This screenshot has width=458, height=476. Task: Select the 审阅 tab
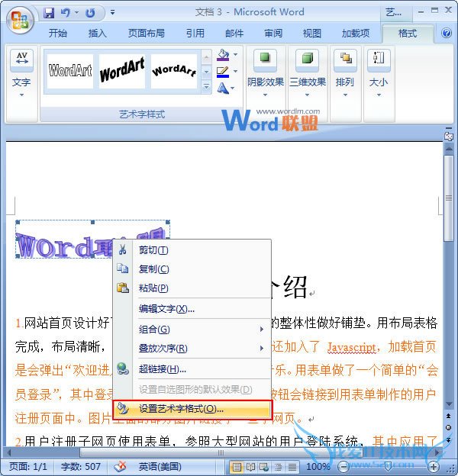click(x=273, y=33)
